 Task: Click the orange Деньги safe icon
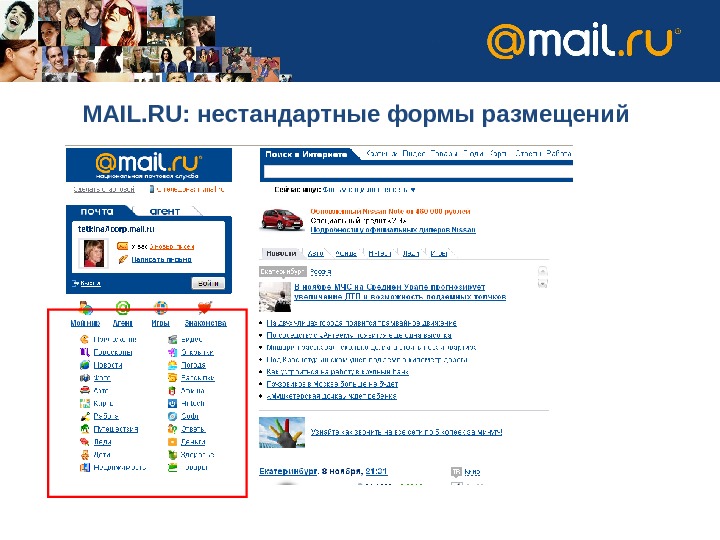pyautogui.click(x=172, y=442)
